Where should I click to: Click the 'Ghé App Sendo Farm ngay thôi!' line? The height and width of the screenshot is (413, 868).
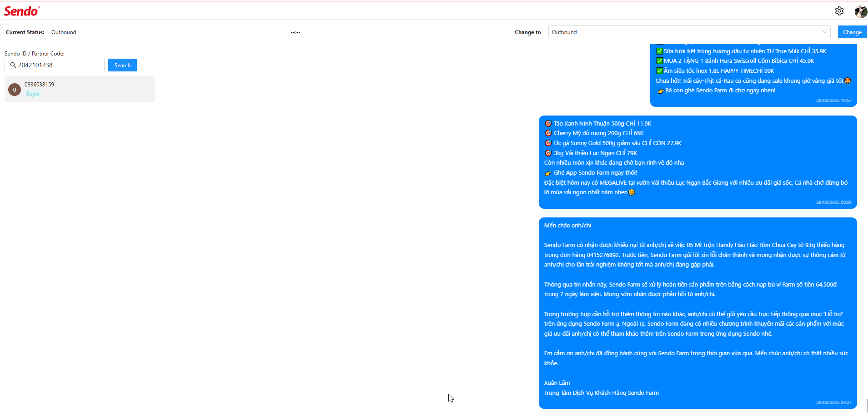[591, 173]
